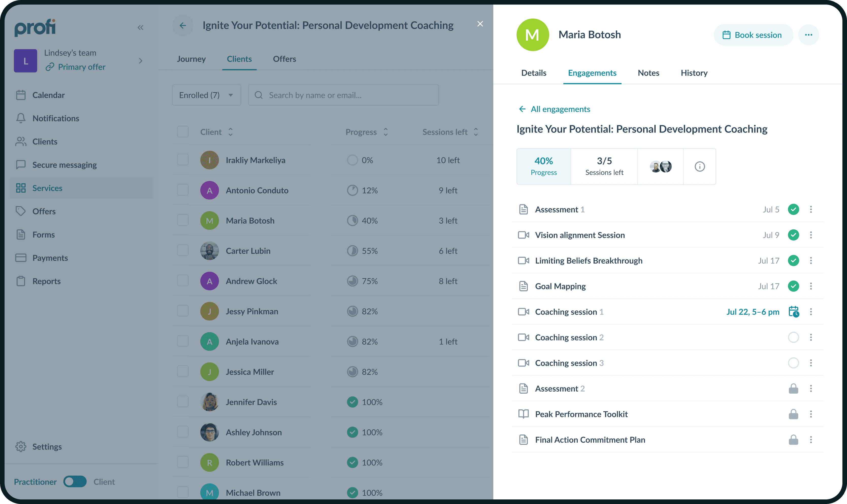Open kebab menu for Goal Mapping row
847x504 pixels.
point(811,286)
